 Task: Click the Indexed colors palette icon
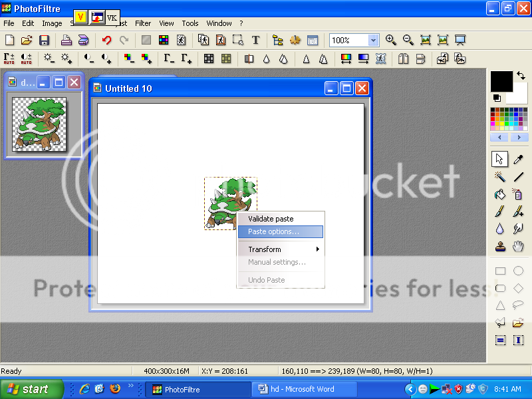pyautogui.click(x=164, y=40)
